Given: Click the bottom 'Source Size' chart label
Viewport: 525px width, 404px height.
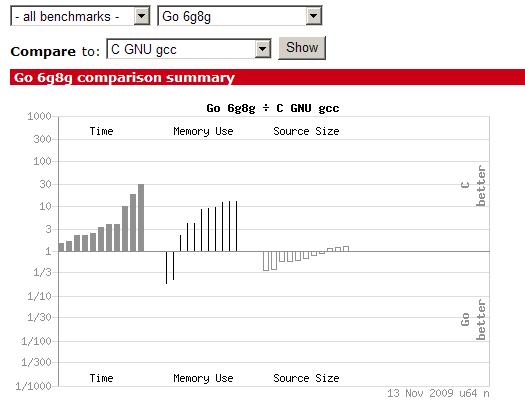Looking at the screenshot, I should [306, 378].
